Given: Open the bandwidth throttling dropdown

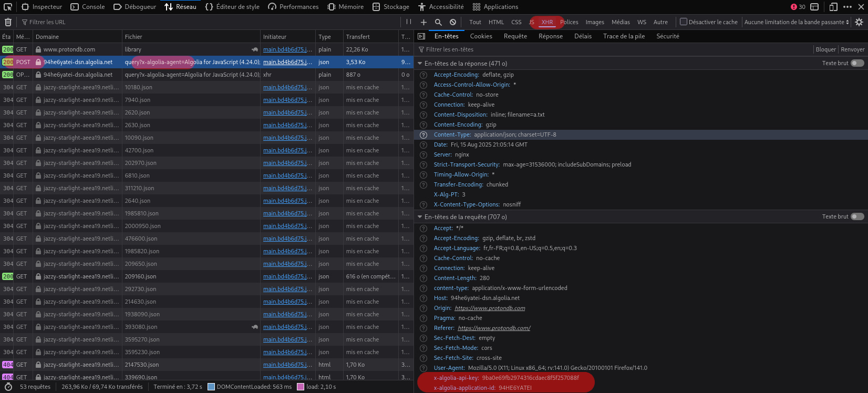Looking at the screenshot, I should (x=797, y=22).
